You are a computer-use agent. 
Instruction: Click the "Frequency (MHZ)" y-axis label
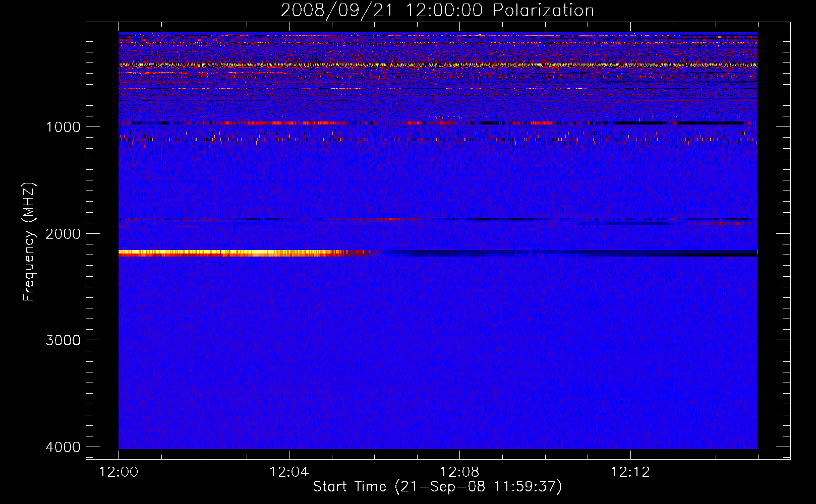[29, 242]
